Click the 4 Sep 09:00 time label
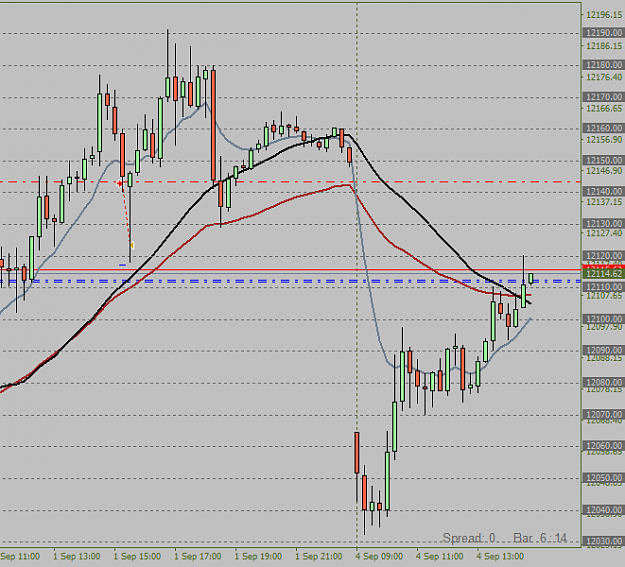Viewport: 625px width, 567px height. (x=379, y=556)
